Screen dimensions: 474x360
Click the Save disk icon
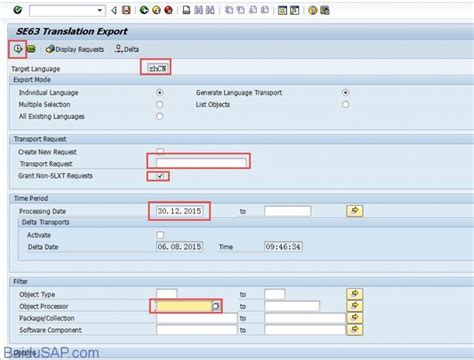126,10
